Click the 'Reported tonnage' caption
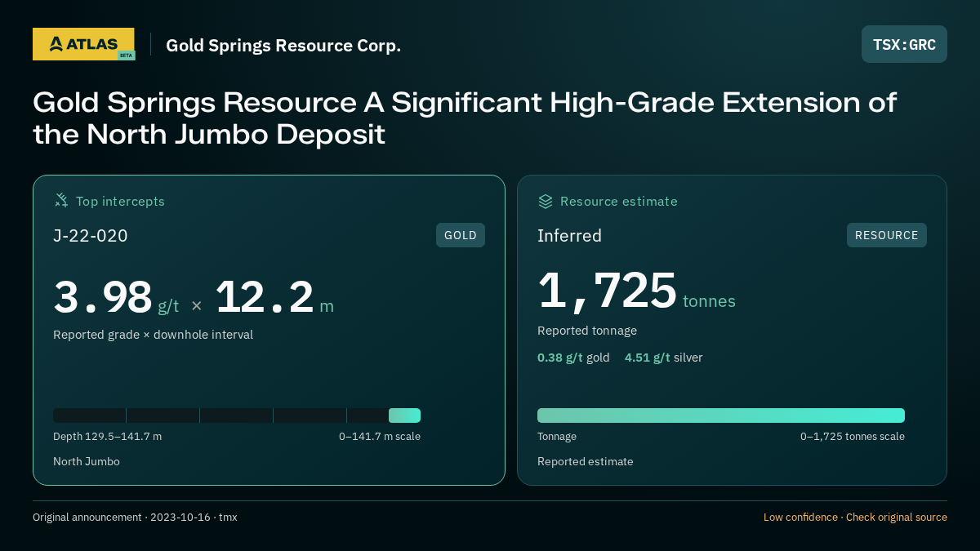 pyautogui.click(x=587, y=331)
